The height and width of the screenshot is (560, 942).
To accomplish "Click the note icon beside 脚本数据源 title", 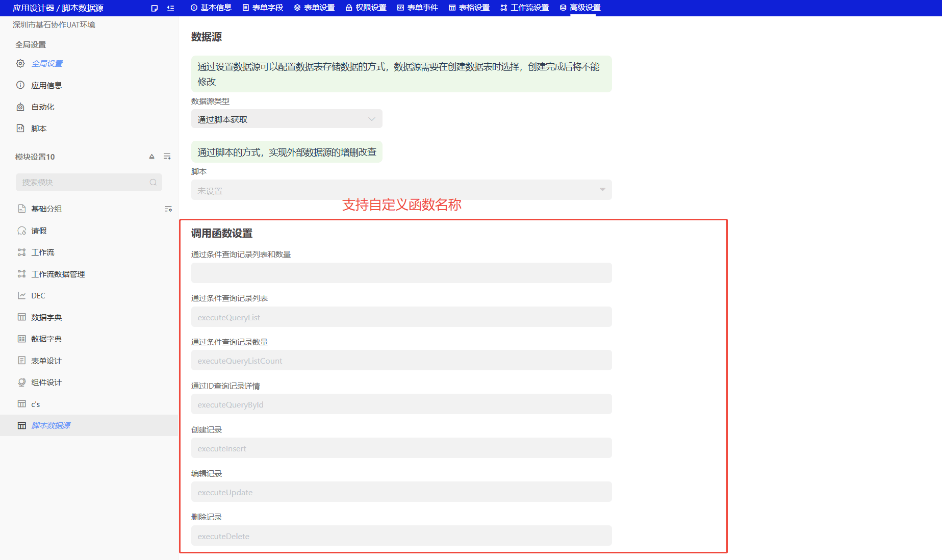I will 155,8.
